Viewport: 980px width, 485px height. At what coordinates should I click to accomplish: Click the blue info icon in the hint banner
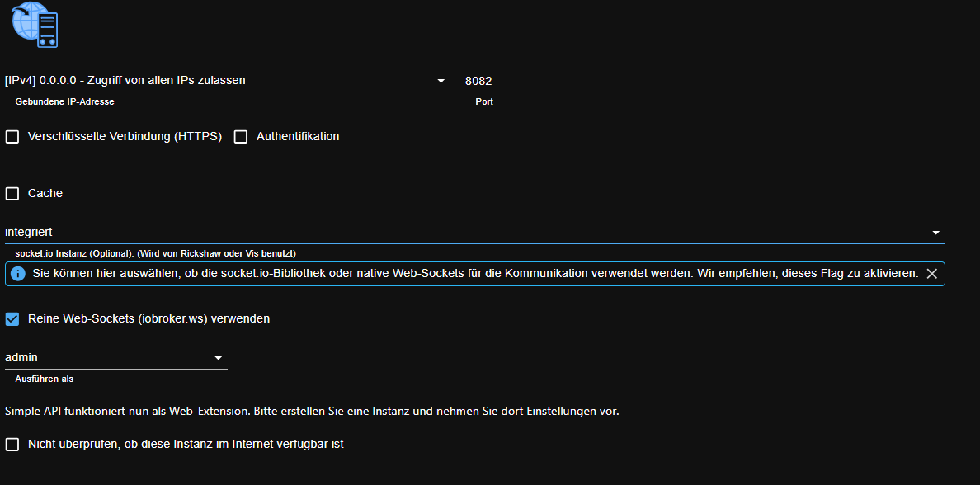point(18,273)
